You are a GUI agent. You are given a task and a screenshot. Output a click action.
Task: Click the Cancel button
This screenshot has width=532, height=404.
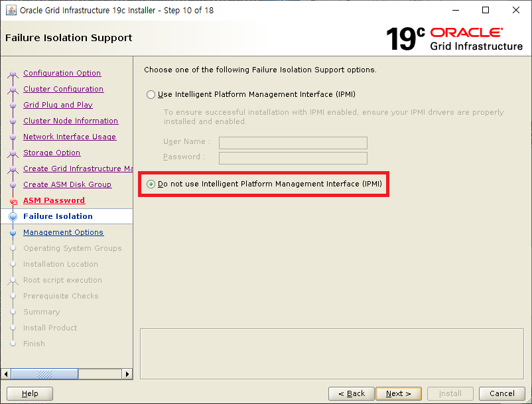(x=501, y=393)
